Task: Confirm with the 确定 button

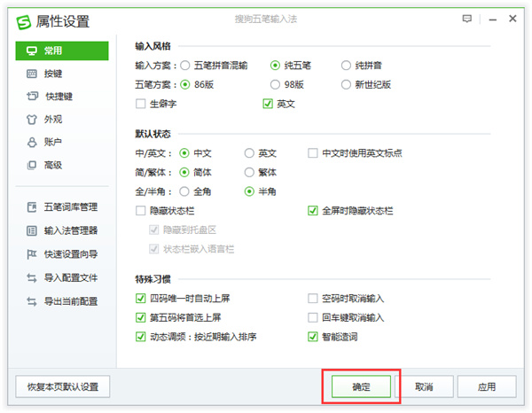Action: 361,386
